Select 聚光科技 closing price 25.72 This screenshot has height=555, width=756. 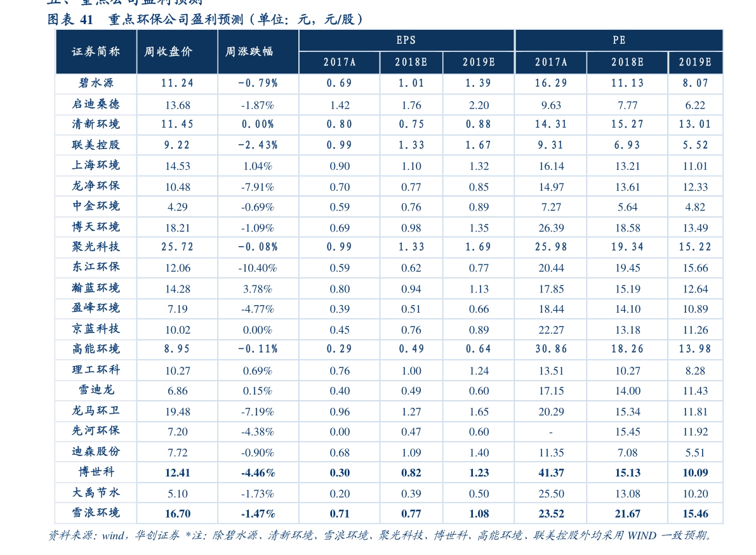click(177, 246)
